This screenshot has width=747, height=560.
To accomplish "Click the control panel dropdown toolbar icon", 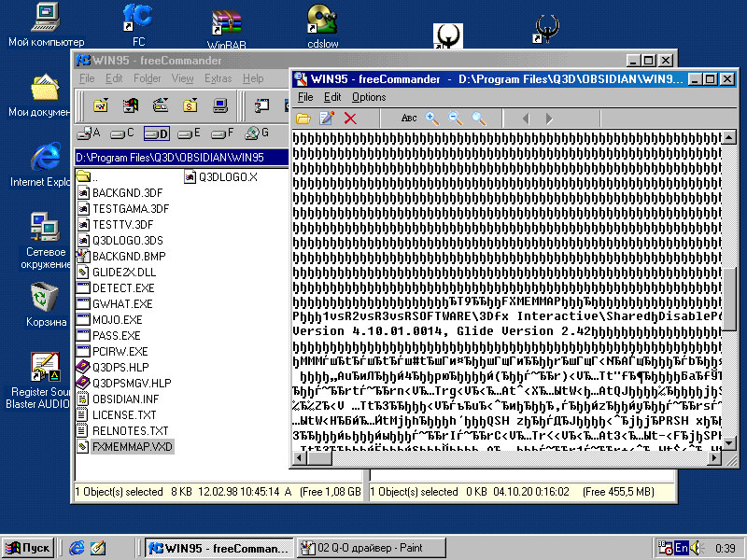I will [160, 105].
